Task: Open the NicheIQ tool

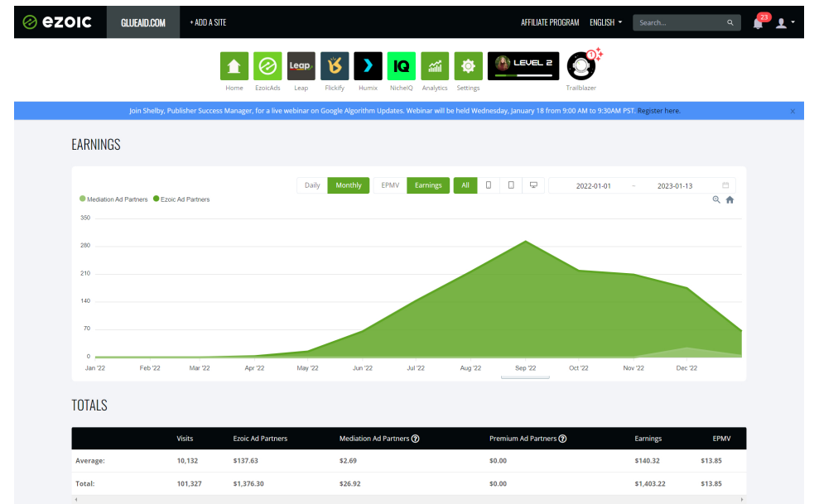Action: (x=401, y=65)
